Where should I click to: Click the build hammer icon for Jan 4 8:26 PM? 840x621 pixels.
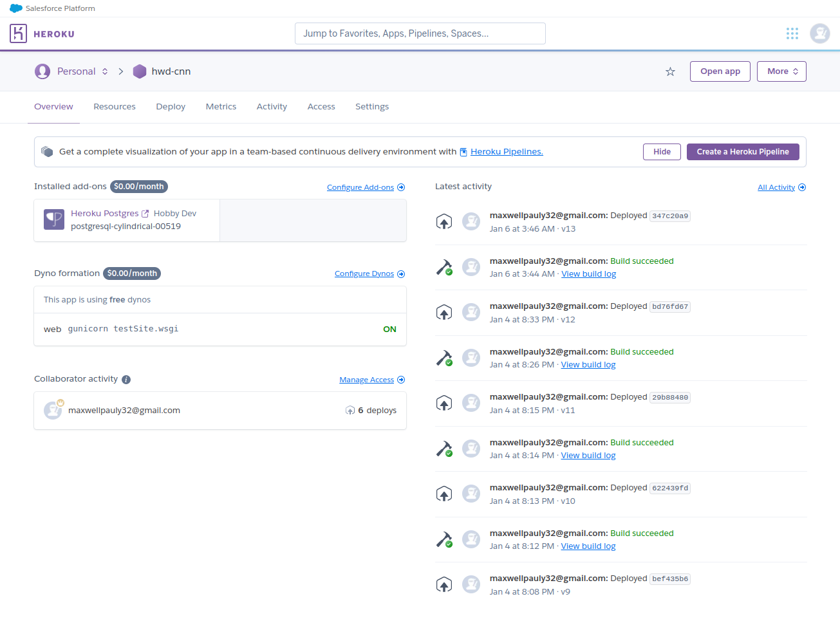coord(444,358)
